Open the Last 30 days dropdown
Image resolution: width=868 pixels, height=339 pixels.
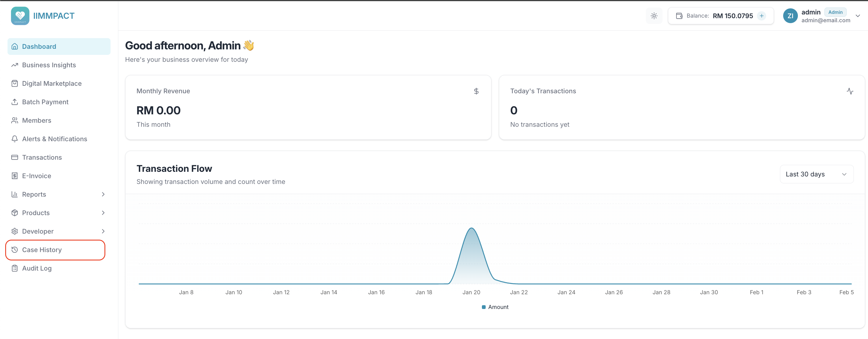(816, 174)
